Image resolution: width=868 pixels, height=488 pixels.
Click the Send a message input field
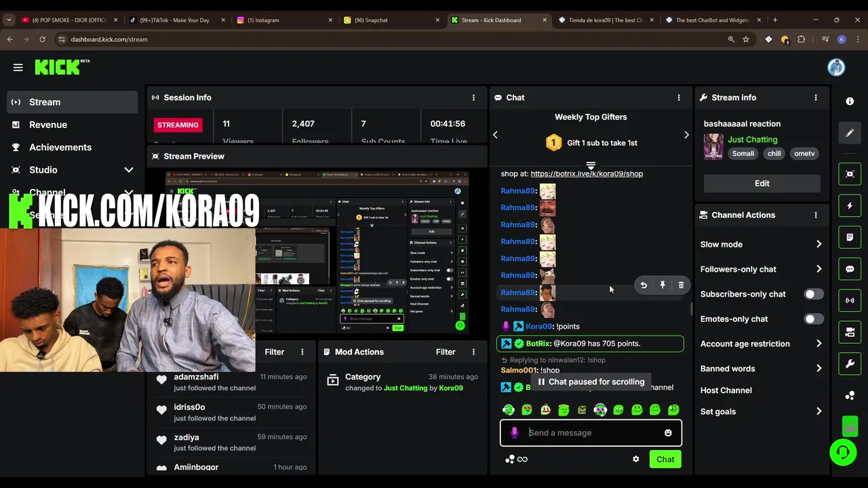pos(591,433)
